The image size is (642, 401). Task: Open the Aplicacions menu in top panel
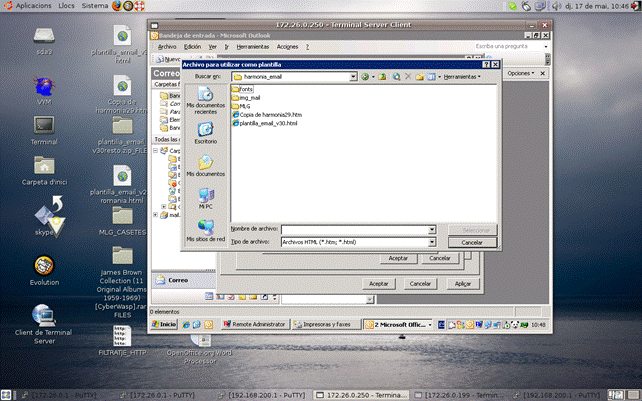pos(34,6)
